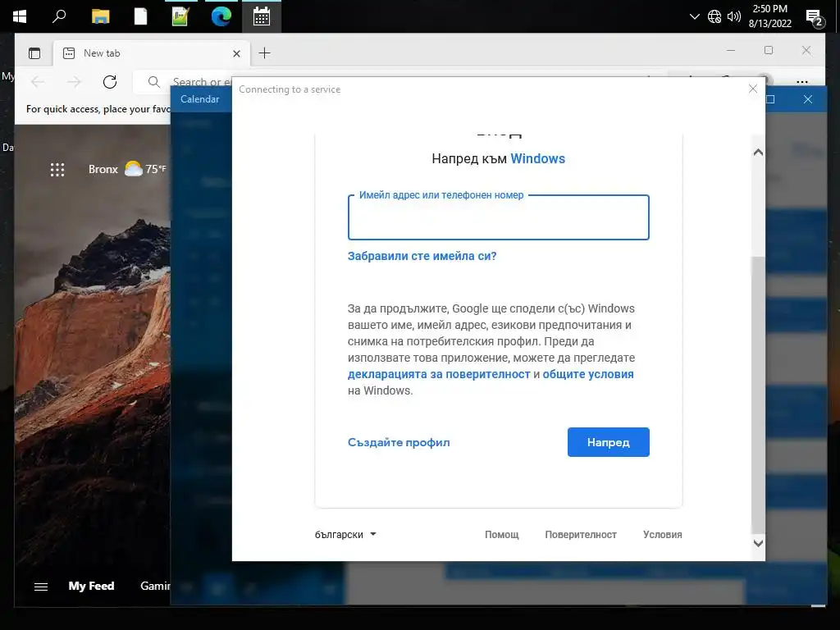840x630 pixels.
Task: Open the hamburger feed menu in Edge
Action: [41, 587]
